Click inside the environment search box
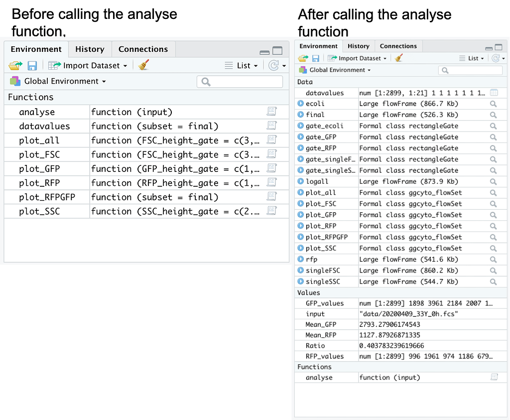Image resolution: width=510 pixels, height=420 pixels. tap(240, 81)
